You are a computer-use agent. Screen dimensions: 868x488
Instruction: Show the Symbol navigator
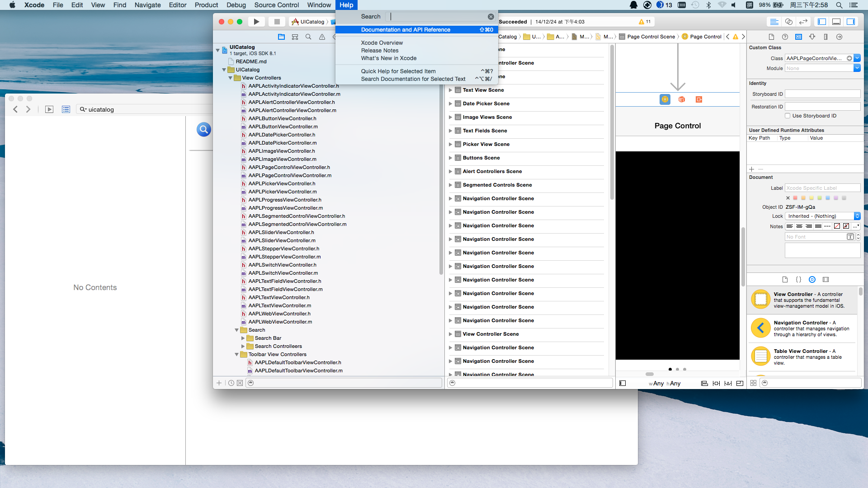pyautogui.click(x=295, y=37)
